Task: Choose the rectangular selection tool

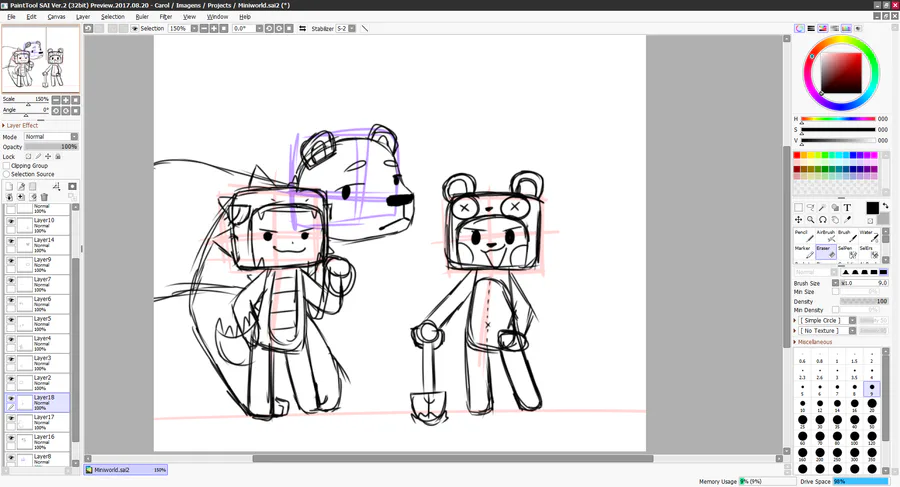Action: click(798, 207)
